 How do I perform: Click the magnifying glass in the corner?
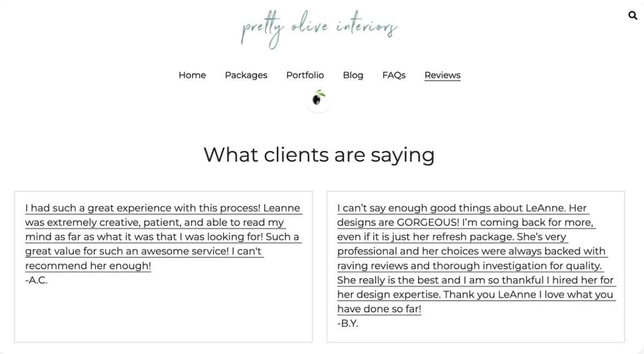click(x=632, y=16)
